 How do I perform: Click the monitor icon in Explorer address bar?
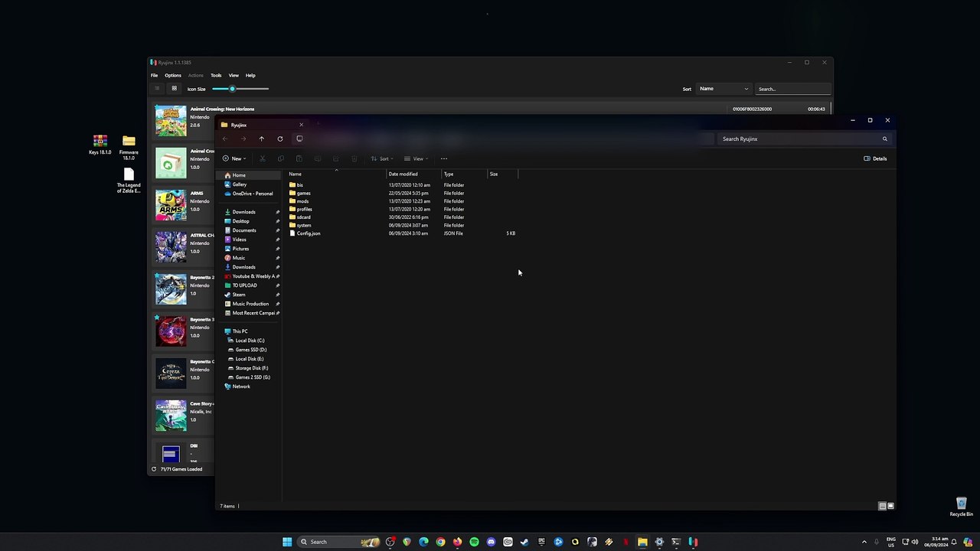tap(299, 139)
